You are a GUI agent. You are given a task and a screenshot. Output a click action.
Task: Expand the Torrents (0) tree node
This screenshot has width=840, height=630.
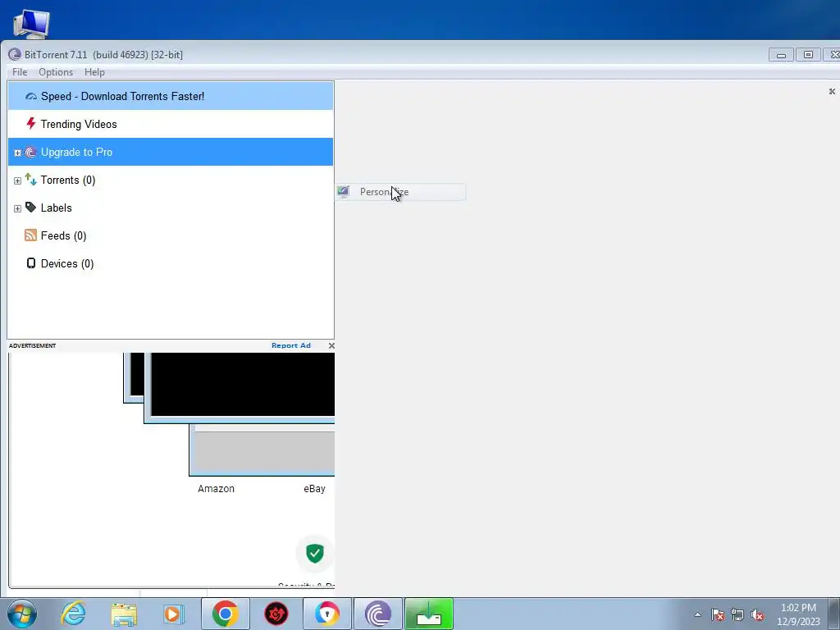click(x=18, y=180)
